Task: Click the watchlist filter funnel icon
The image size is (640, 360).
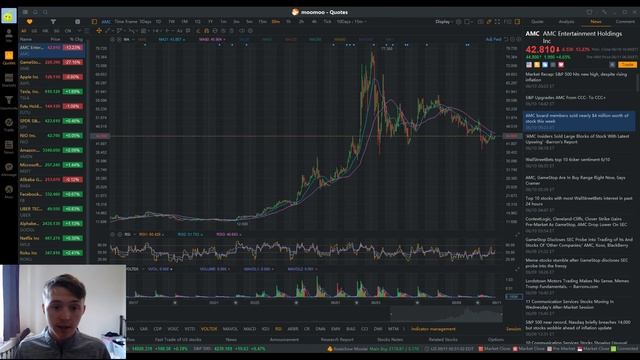Action: coord(53,22)
